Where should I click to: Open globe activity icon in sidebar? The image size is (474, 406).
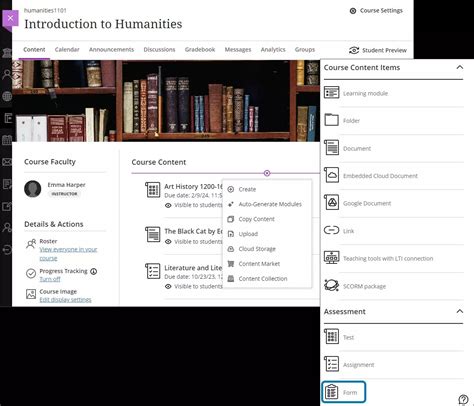pyautogui.click(x=7, y=97)
